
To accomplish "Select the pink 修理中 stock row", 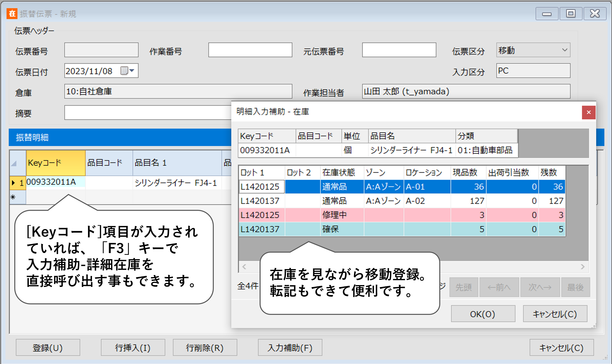I will (402, 215).
